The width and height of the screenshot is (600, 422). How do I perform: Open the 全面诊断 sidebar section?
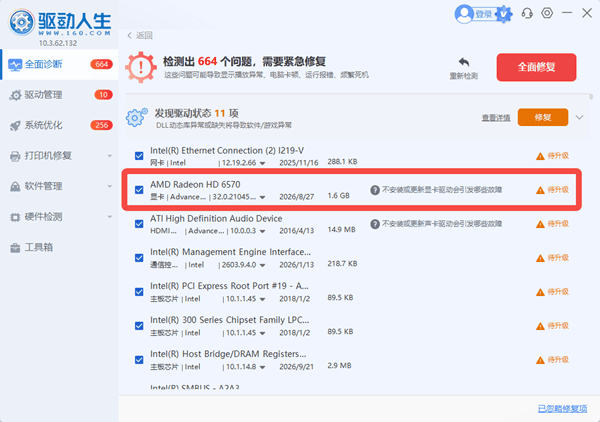point(60,64)
